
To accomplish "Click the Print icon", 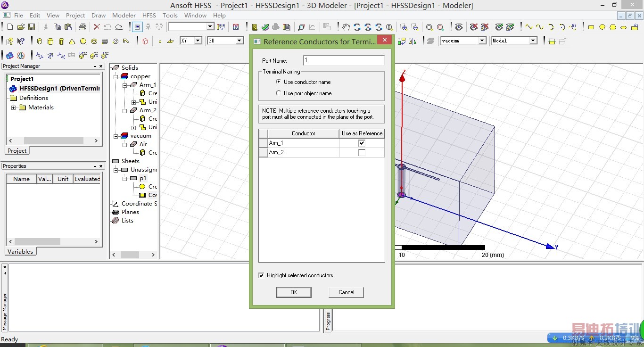I will click(83, 27).
